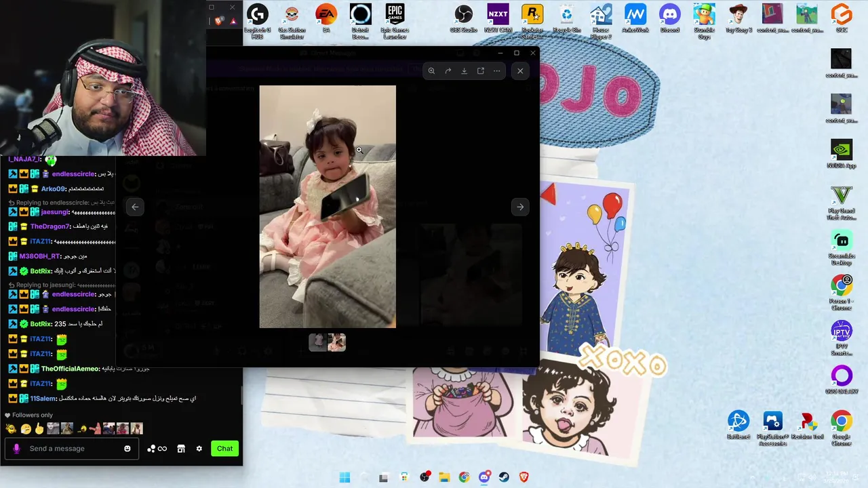This screenshot has height=488, width=868.
Task: Switch to Discord in the taskbar
Action: pos(484,477)
